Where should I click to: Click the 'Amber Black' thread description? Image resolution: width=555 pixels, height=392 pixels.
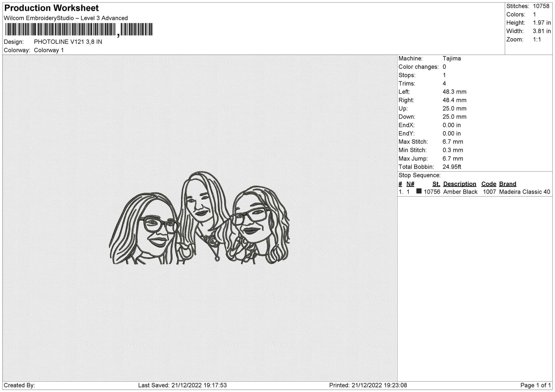pos(461,192)
